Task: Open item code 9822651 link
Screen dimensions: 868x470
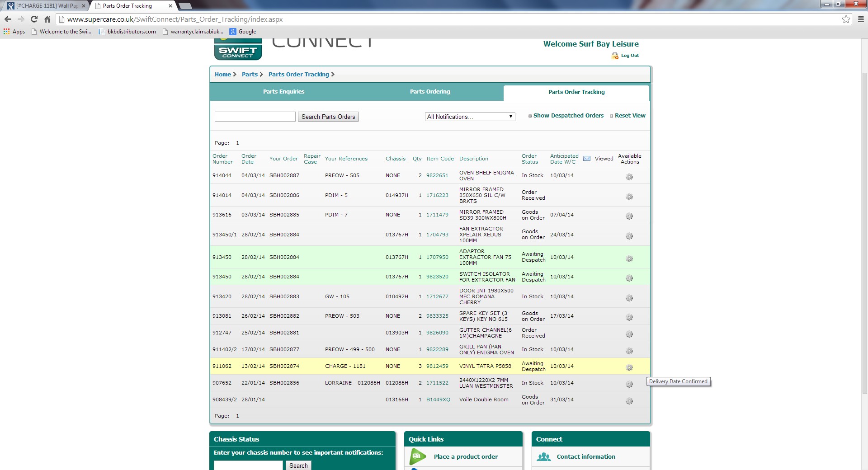Action: tap(437, 175)
